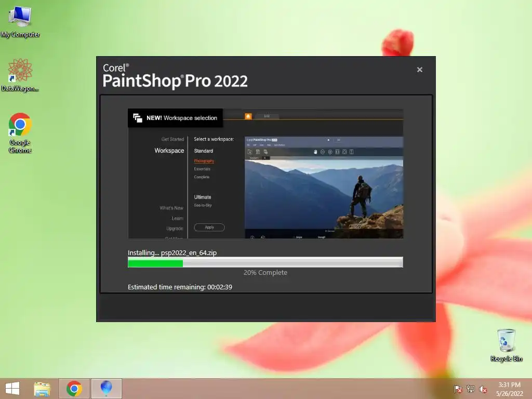532x399 pixels.
Task: Open the DataWagon desktop shortcut
Action: pyautogui.click(x=20, y=75)
